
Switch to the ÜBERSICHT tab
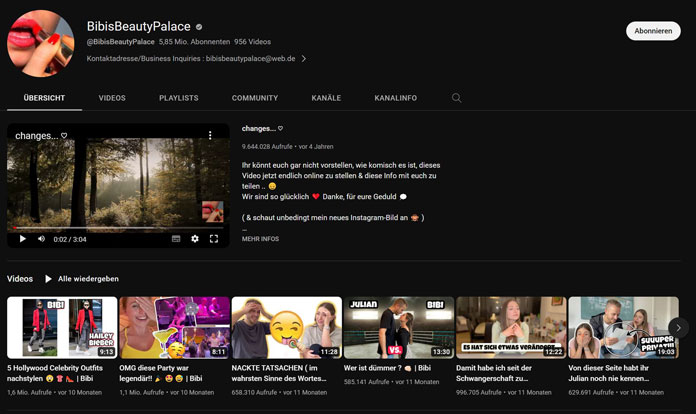coord(44,98)
